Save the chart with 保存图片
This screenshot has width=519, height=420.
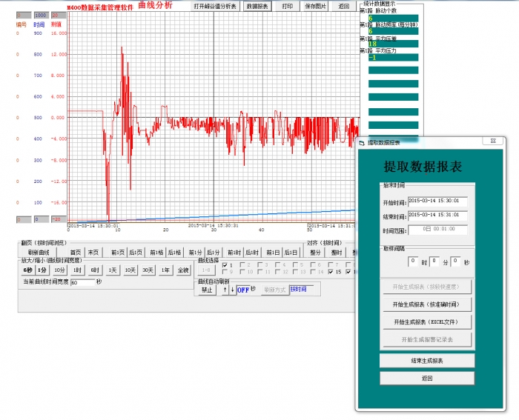coord(315,6)
